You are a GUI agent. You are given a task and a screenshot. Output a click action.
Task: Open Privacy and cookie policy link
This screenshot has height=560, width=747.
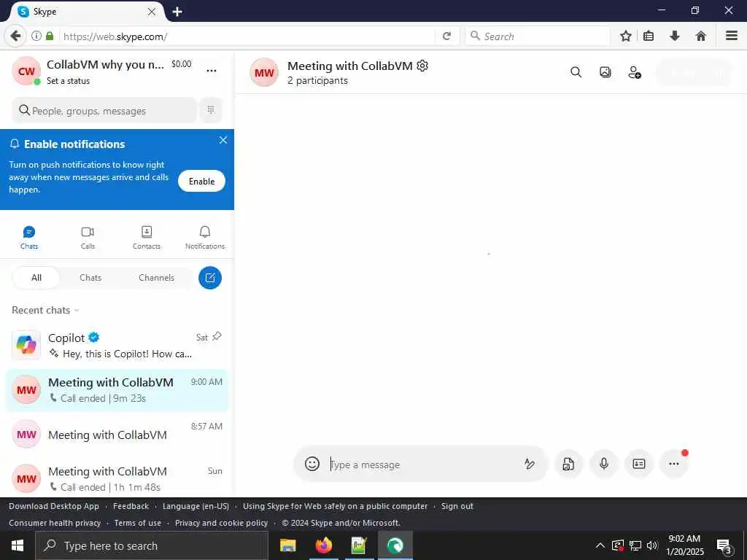222,523
